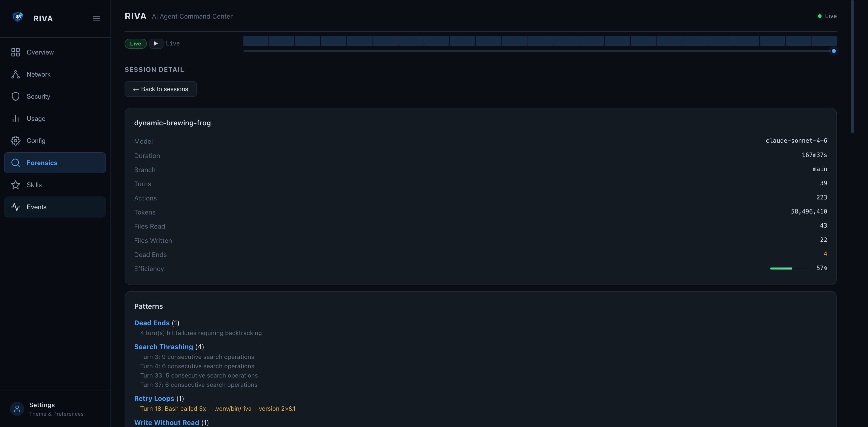
Task: Click the timeline slider handle
Action: pyautogui.click(x=834, y=51)
